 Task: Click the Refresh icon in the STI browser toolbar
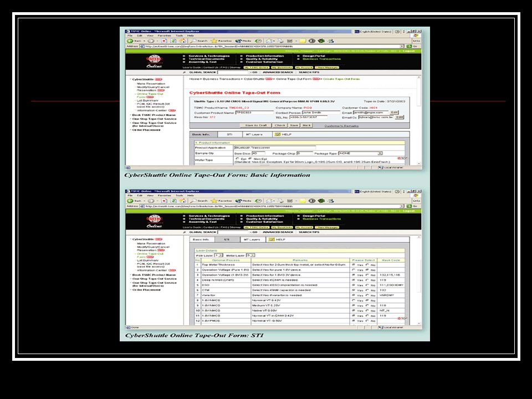[x=173, y=201]
